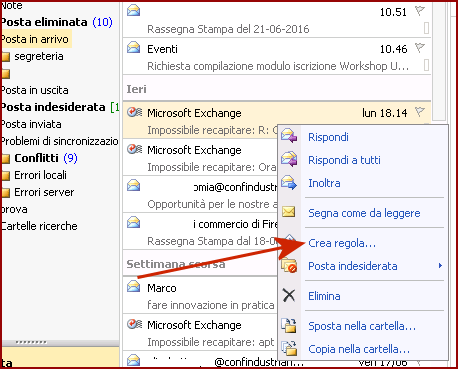The width and height of the screenshot is (458, 369).
Task: Choose Inoltra from the context menu
Action: click(x=324, y=183)
